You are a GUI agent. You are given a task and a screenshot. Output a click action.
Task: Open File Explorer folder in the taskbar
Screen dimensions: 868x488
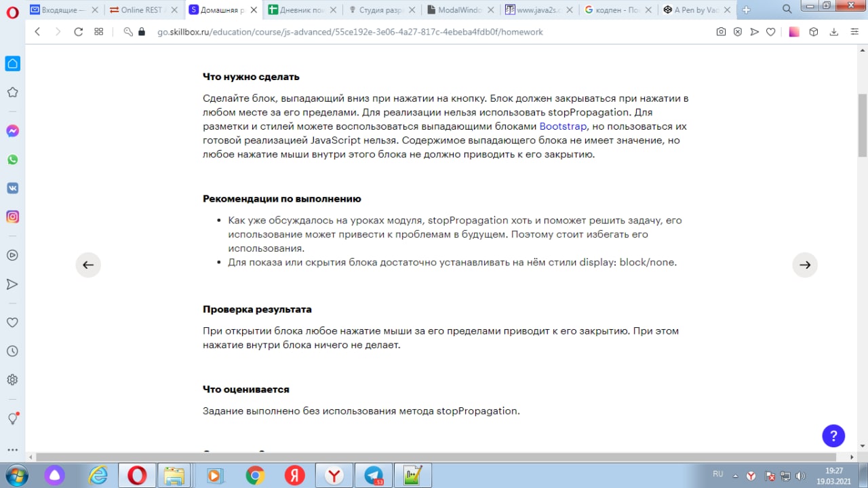coord(176,475)
